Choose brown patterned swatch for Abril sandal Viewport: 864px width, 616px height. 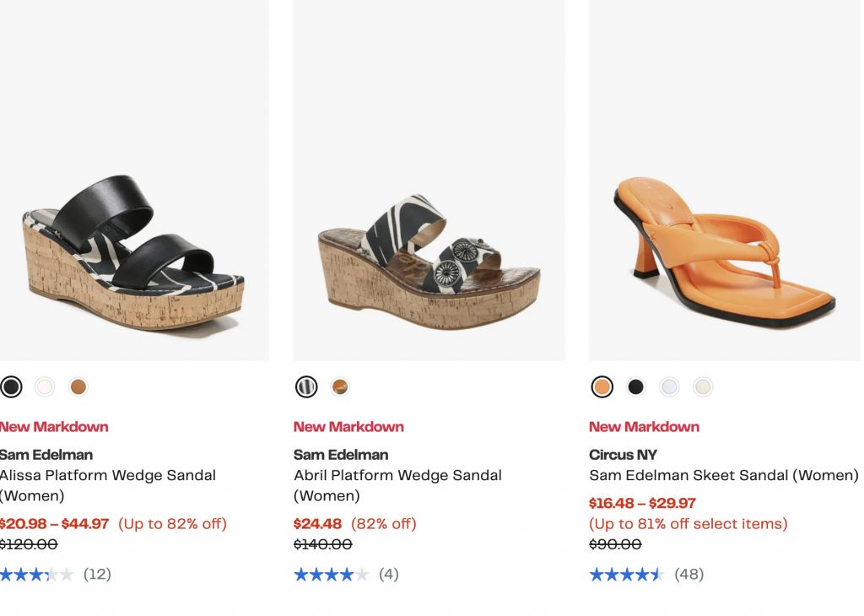click(340, 387)
